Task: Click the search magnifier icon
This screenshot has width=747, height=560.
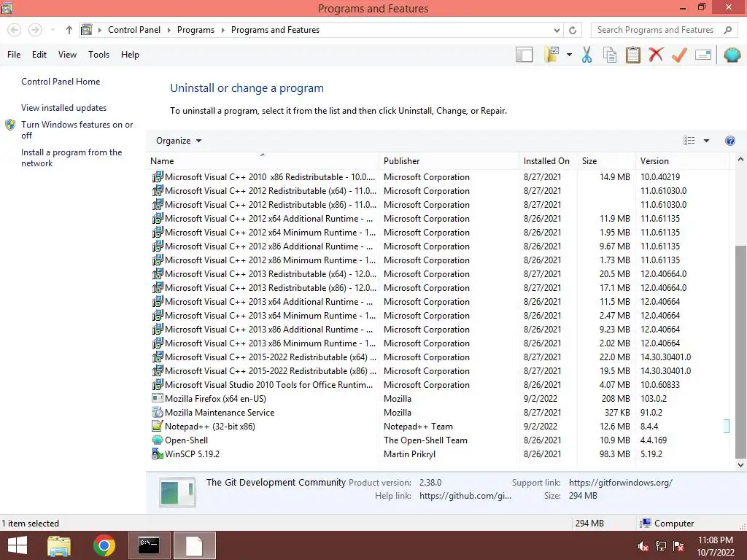Action: pyautogui.click(x=727, y=30)
